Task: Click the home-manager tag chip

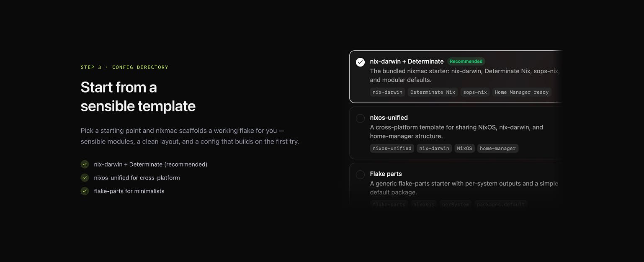Action: 498,148
